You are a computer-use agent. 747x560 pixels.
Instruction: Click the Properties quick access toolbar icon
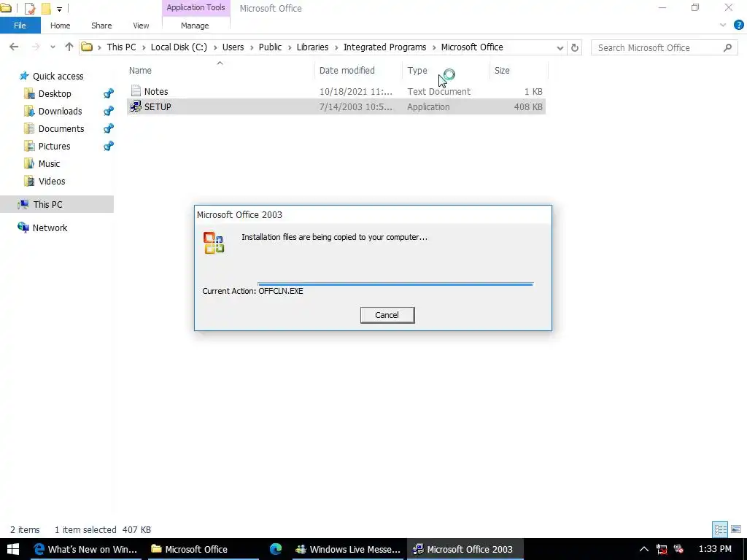pyautogui.click(x=29, y=8)
